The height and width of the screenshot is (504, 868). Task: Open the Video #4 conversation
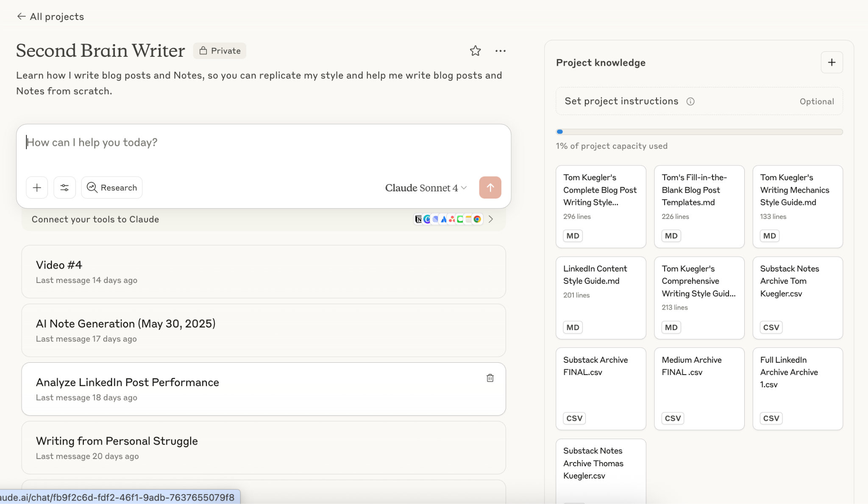click(263, 272)
